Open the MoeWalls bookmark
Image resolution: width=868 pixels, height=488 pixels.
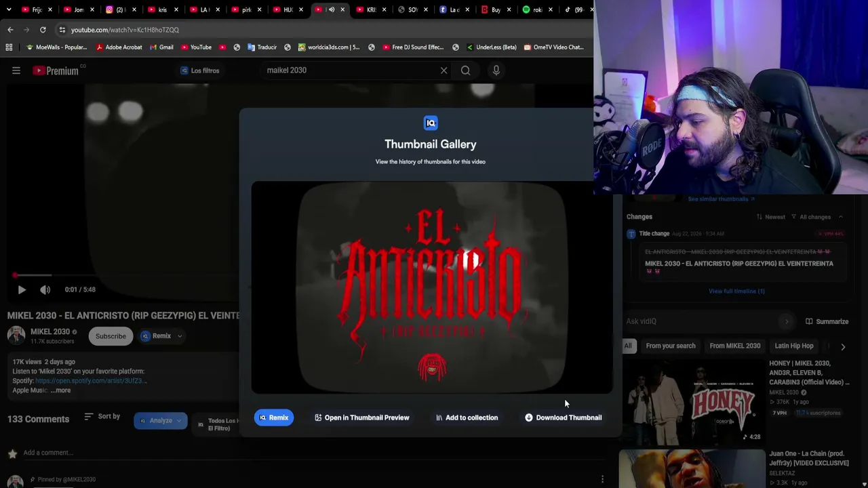[x=56, y=47]
